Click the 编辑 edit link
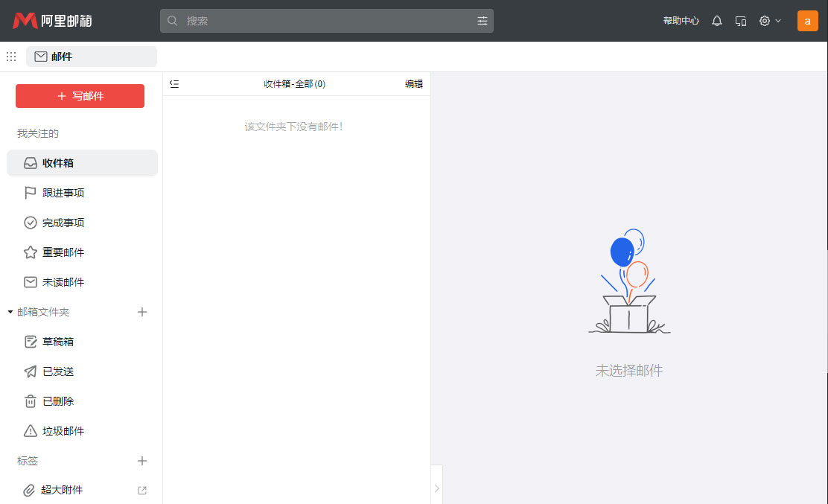 tap(414, 83)
